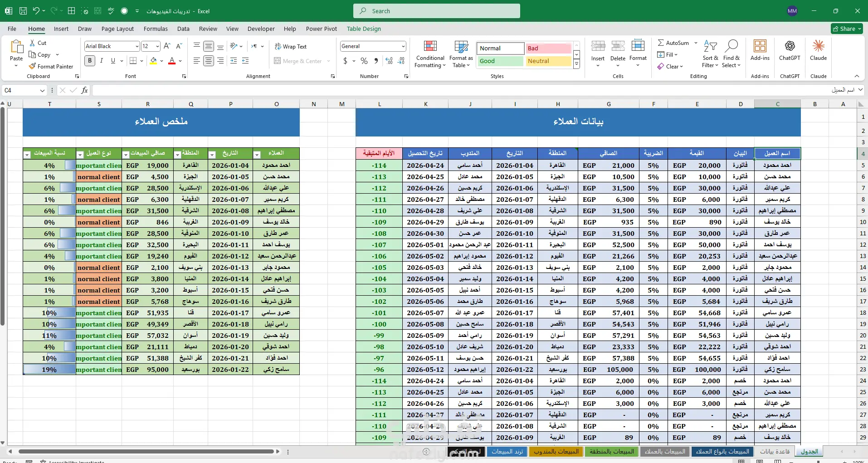Apply Accounting Number Format dollar icon
Image resolution: width=868 pixels, height=463 pixels.
click(346, 61)
